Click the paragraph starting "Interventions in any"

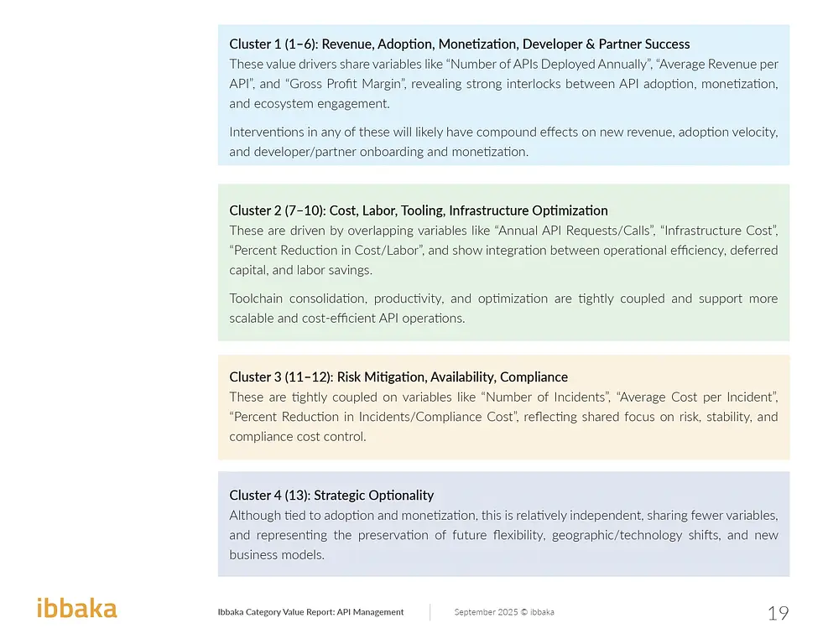click(x=503, y=142)
